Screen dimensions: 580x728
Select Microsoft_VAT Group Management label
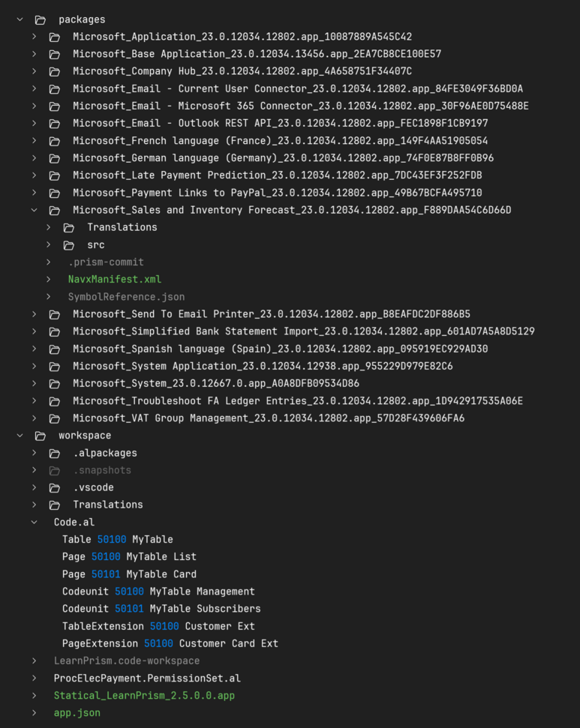(269, 418)
